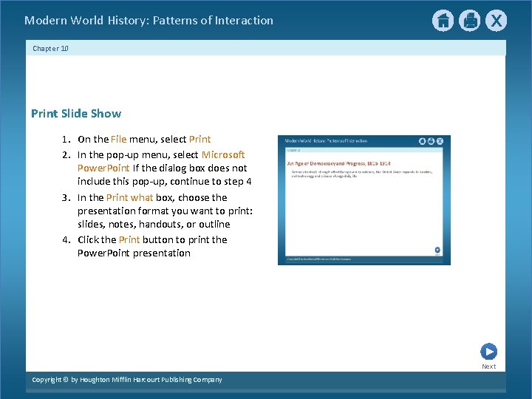Advance with the Next arrow button
This screenshot has height=399, width=532.
click(488, 352)
